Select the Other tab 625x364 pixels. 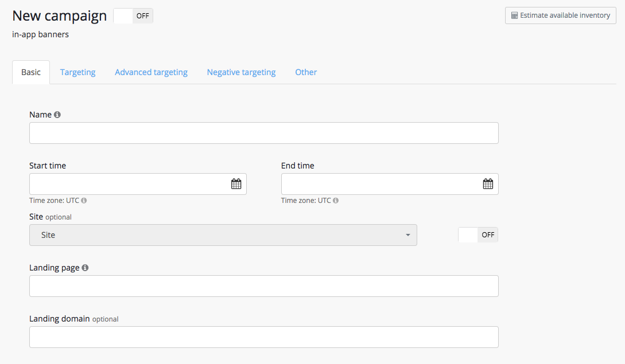pyautogui.click(x=306, y=72)
